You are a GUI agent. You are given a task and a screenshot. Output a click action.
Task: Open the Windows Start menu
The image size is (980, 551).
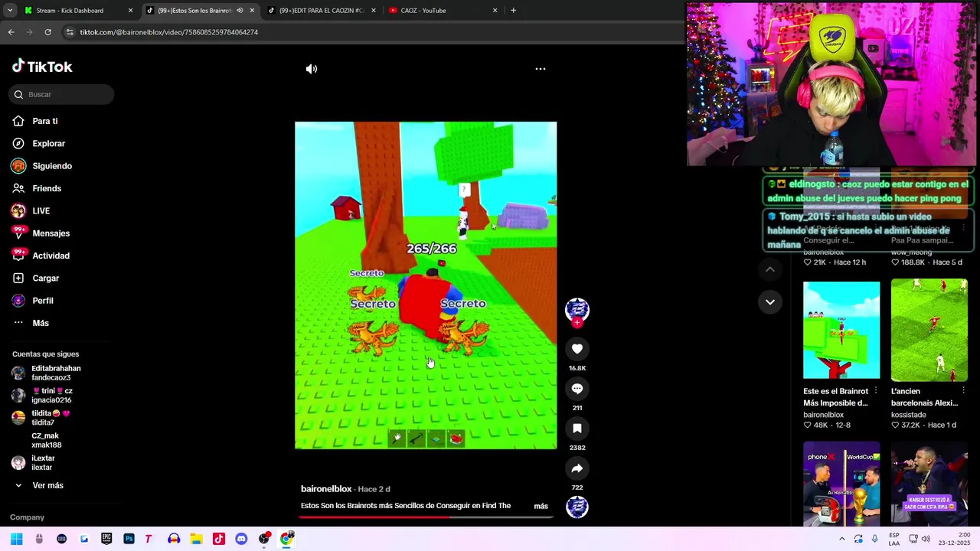coord(16,539)
